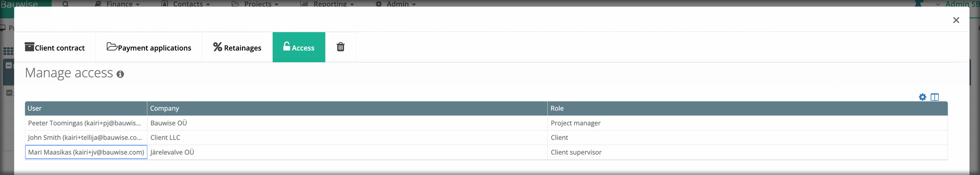Select the Access tab
This screenshot has width=980, height=175.
pyautogui.click(x=299, y=47)
